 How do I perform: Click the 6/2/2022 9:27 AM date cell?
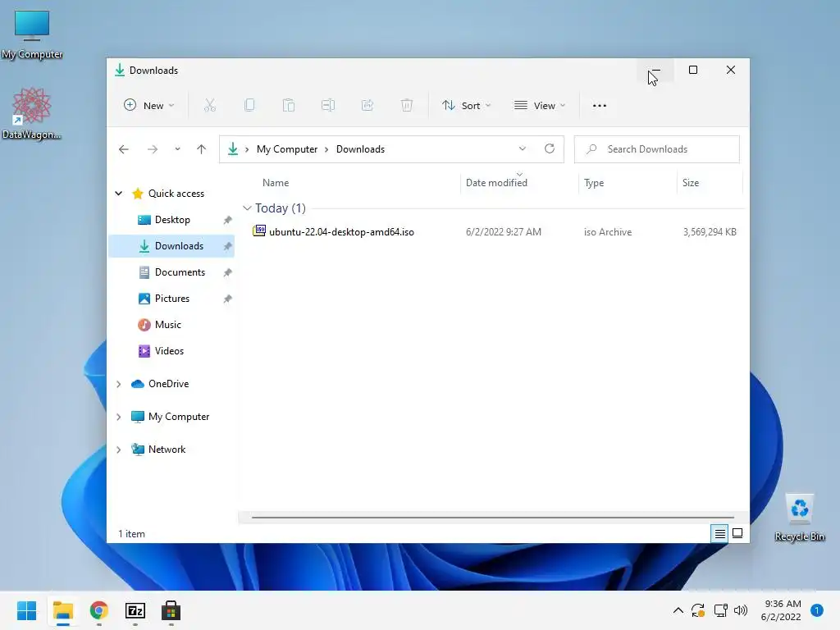pos(503,232)
